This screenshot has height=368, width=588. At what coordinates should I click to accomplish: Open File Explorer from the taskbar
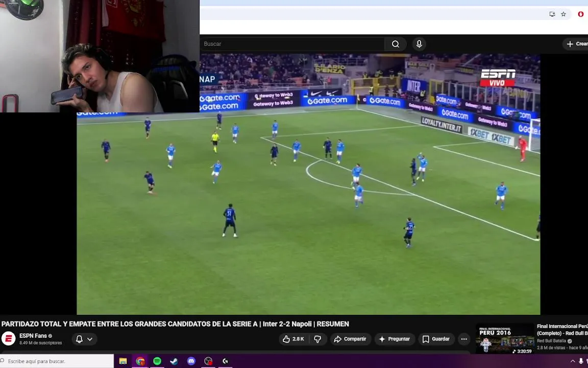tap(123, 361)
